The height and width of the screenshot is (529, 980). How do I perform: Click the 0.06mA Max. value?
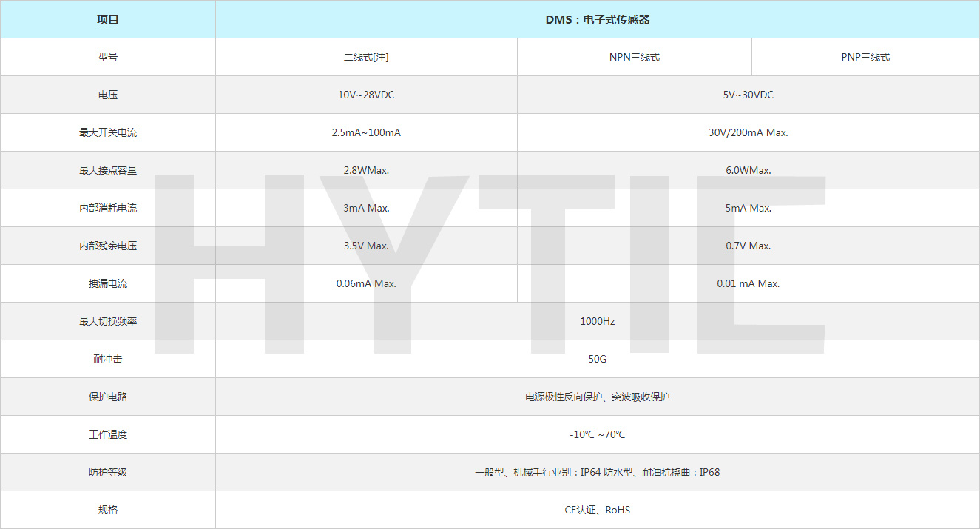(366, 283)
